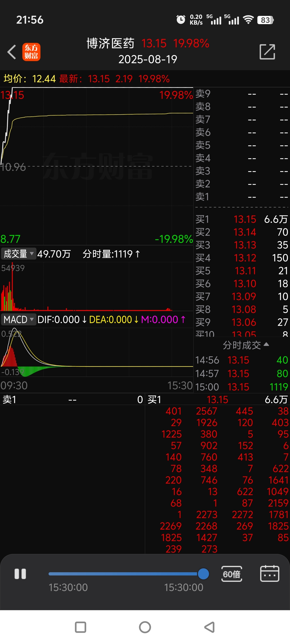Tap the Android home button
This screenshot has width=290, height=644.
point(145,627)
